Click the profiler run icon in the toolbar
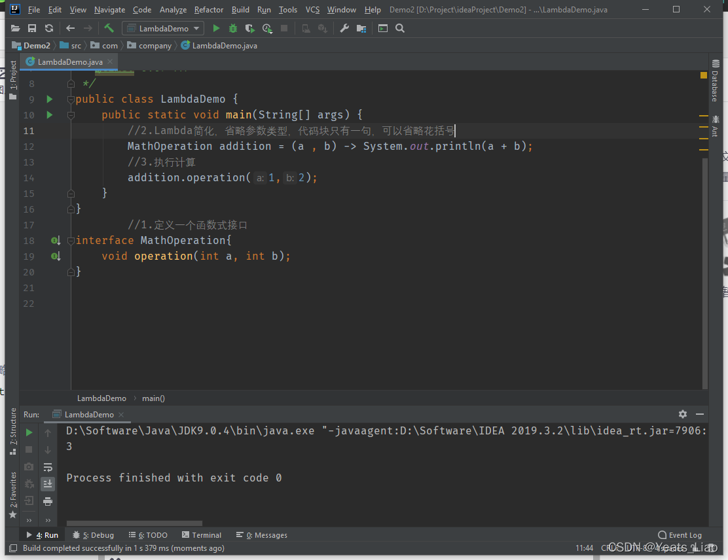Screen dimensions: 728x560 [267, 28]
